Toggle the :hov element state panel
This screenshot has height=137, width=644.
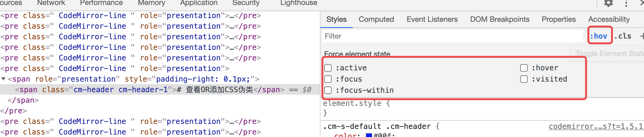tap(599, 36)
